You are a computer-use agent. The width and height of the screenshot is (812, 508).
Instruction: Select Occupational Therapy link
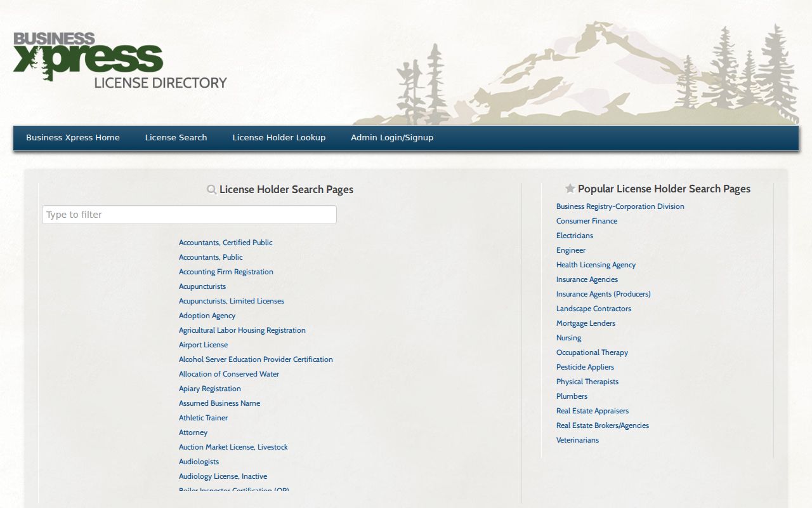click(592, 352)
